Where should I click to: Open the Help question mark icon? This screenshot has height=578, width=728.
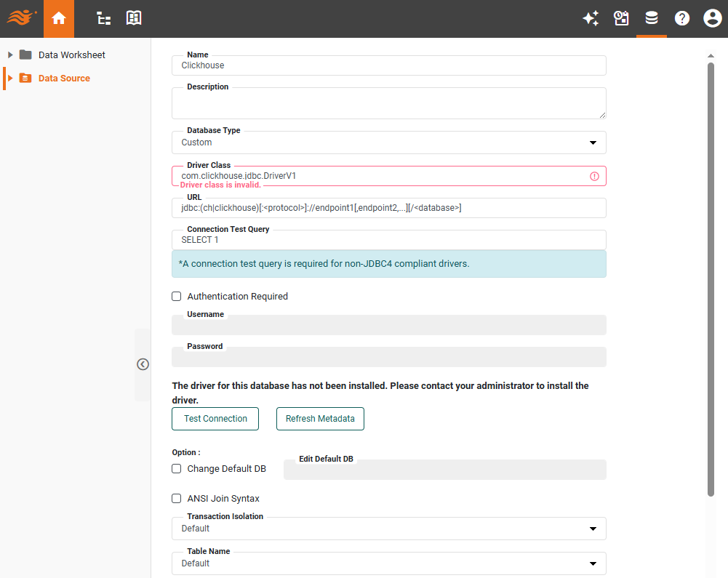pyautogui.click(x=681, y=18)
